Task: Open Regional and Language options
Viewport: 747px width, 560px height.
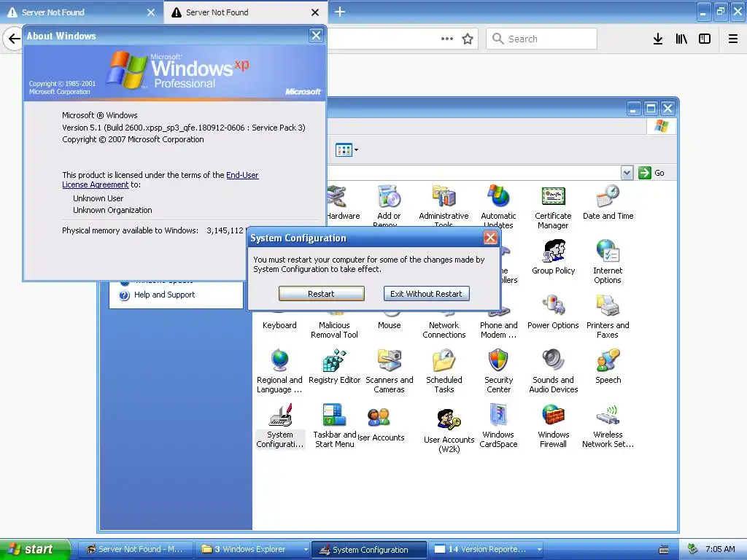Action: 279,371
